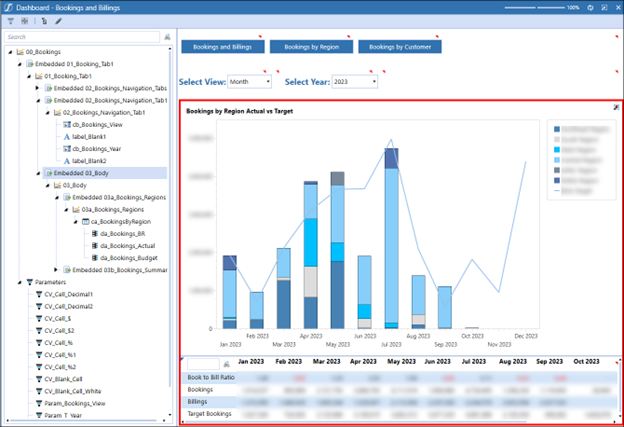Open the Select View dropdown showing Month
The width and height of the screenshot is (624, 427).
250,82
